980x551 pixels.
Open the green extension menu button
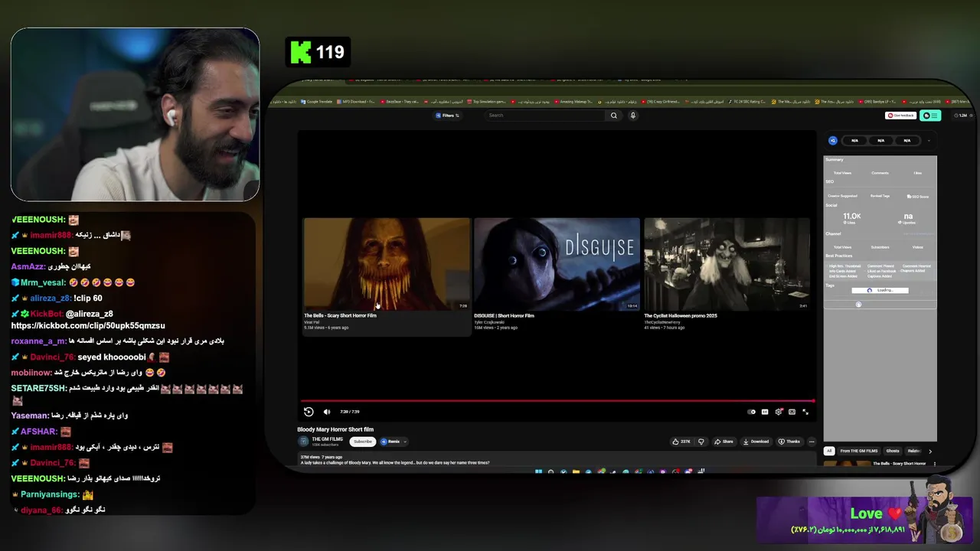tap(930, 116)
